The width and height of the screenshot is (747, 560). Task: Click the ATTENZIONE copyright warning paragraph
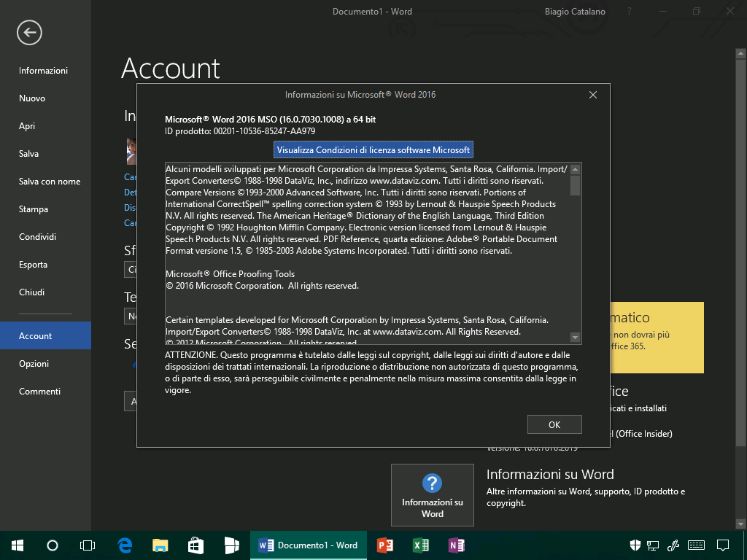click(x=371, y=373)
